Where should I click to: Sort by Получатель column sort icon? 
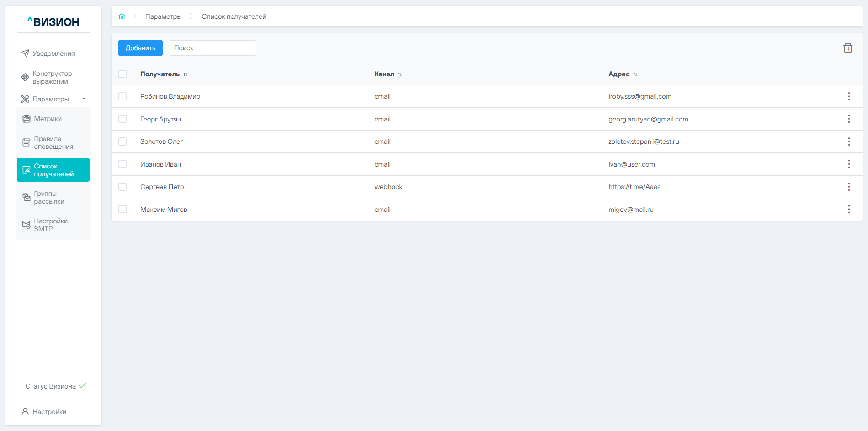click(x=186, y=74)
